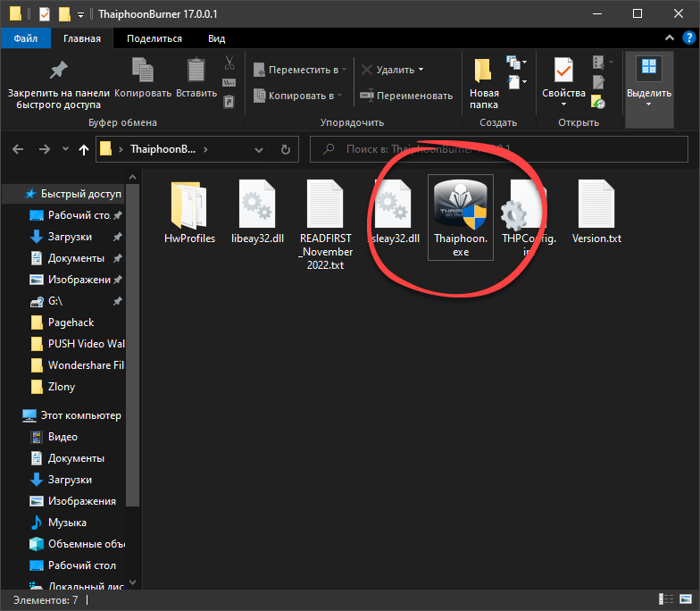Click the Back navigation arrow
Viewport: 700px width, 611px height.
(x=18, y=149)
